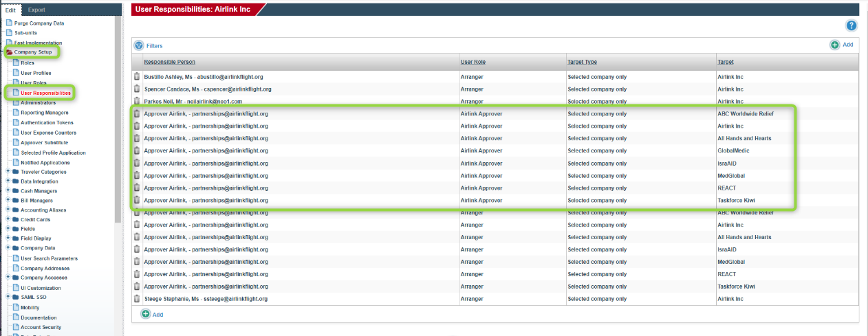Image resolution: width=868 pixels, height=336 pixels.
Task: Click the Filters funnel icon
Action: pyautogui.click(x=139, y=45)
